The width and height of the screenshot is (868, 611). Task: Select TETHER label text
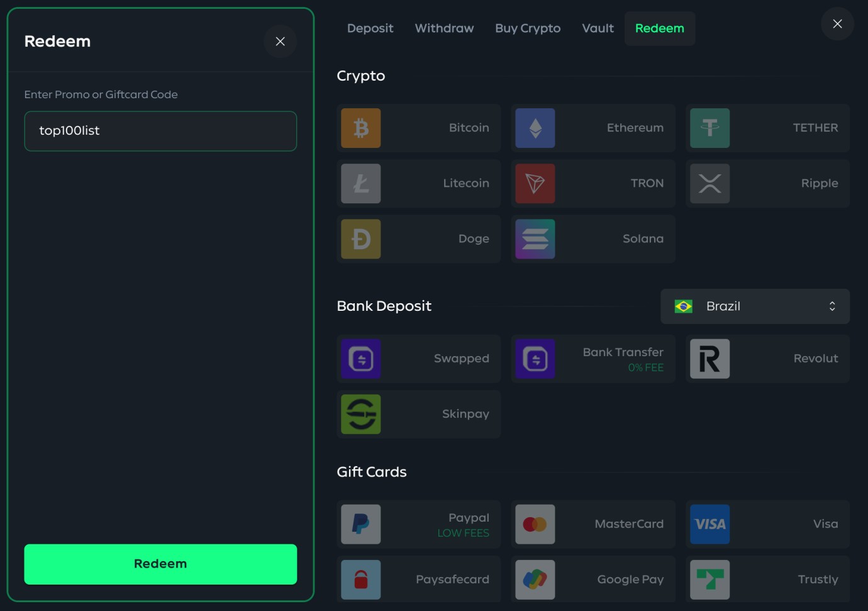815,128
